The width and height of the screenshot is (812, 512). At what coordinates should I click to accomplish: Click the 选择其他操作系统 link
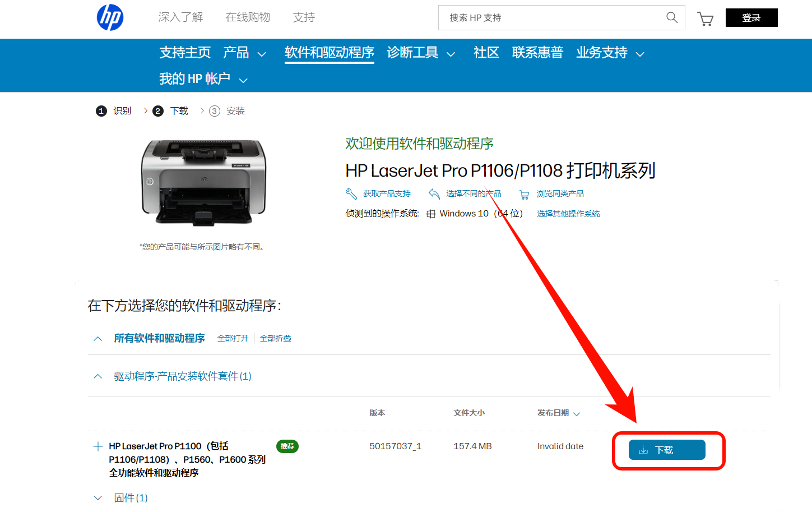point(568,214)
